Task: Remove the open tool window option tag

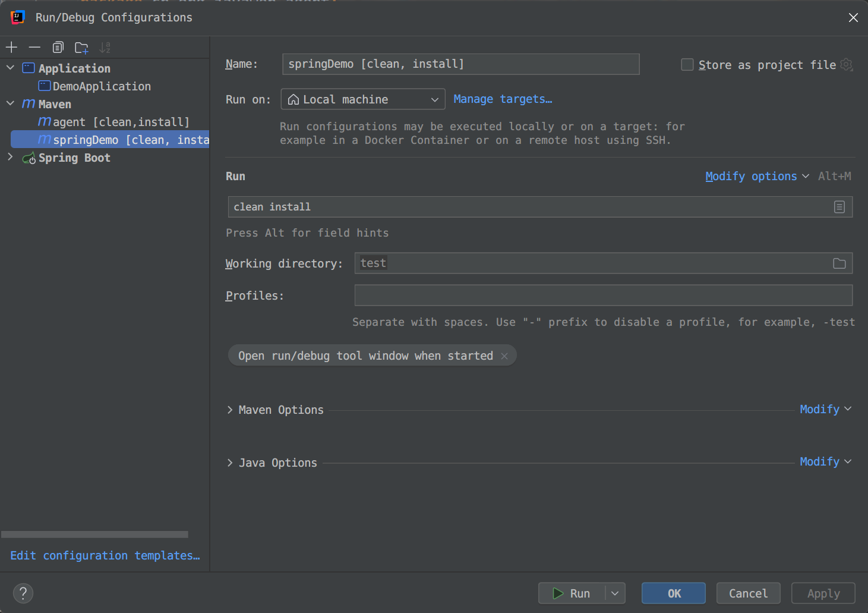Action: 504,356
